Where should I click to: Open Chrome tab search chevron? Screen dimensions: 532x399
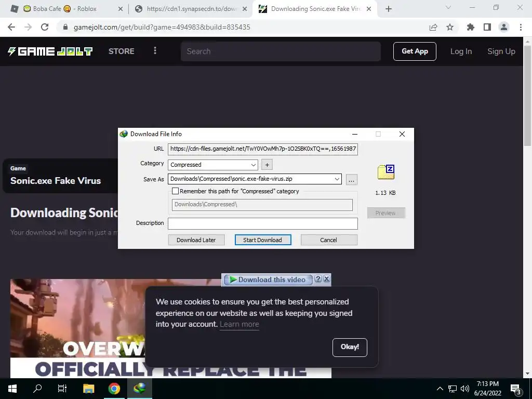(448, 8)
